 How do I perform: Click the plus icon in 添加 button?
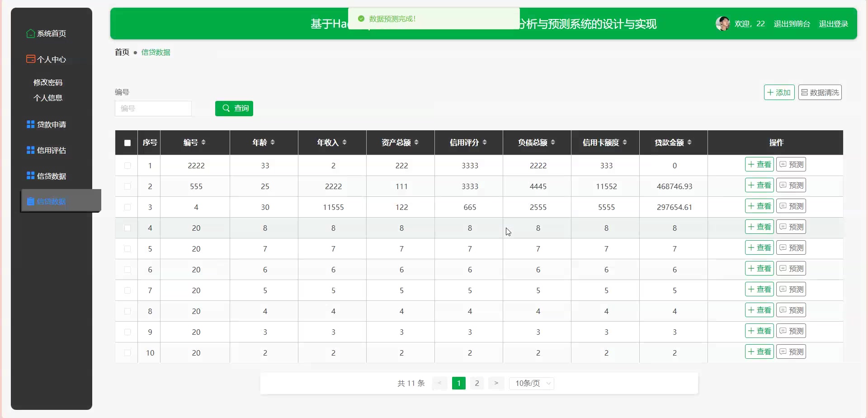click(770, 92)
